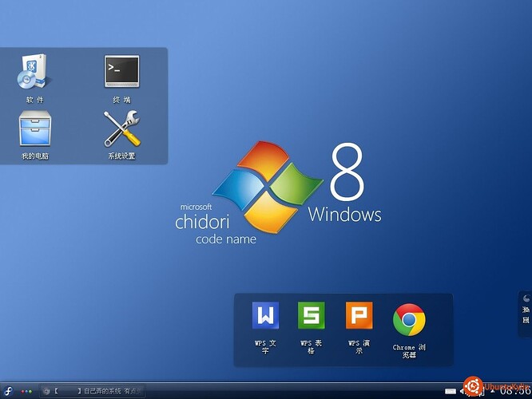The image size is (532, 399).
Task: Click the 系统设置 label text
Action: 121,156
